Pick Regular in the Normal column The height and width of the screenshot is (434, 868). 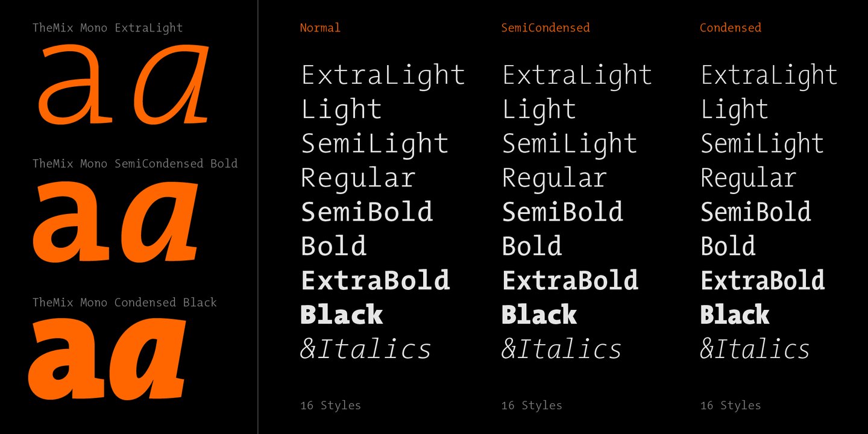coord(358,178)
